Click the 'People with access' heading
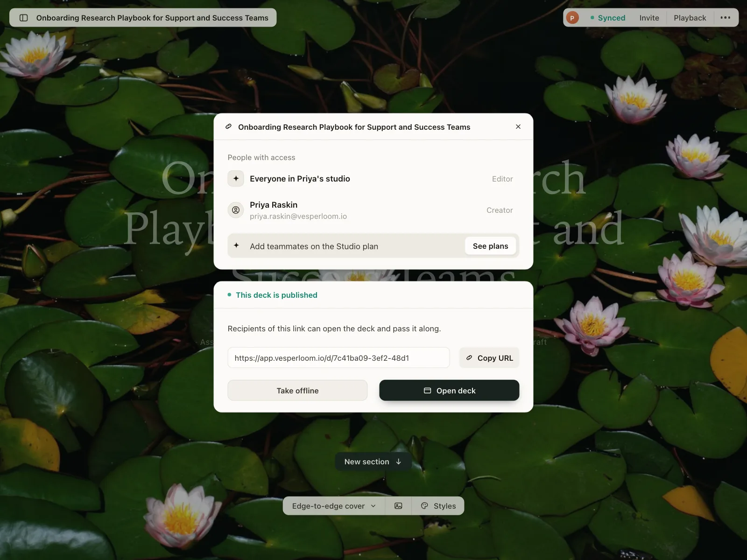747x560 pixels. [261, 157]
